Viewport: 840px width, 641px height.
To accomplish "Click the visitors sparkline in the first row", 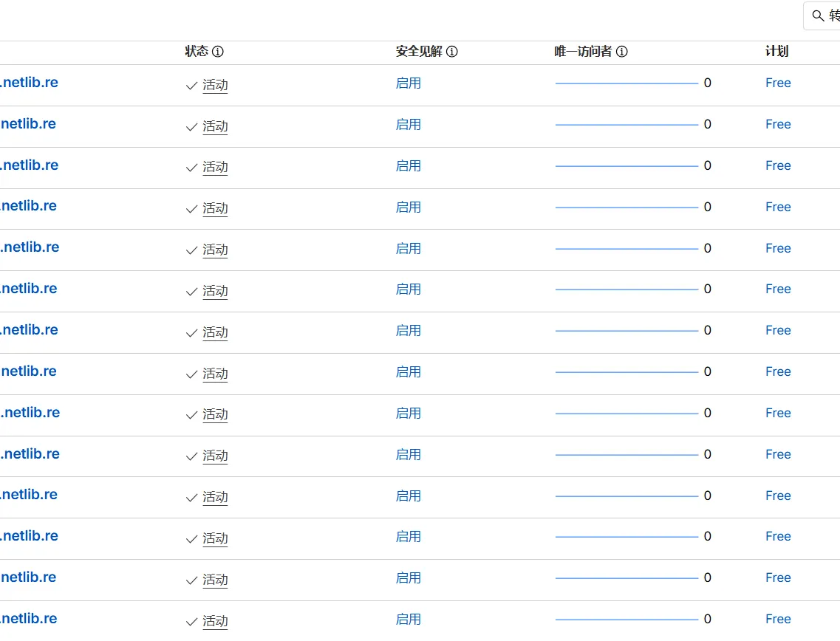I will click(x=626, y=83).
